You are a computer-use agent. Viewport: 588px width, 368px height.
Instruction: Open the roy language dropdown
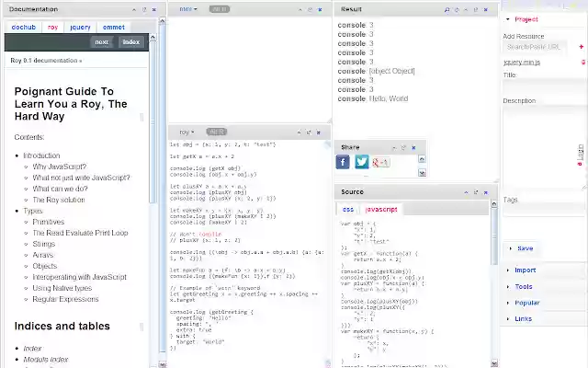click(187, 132)
